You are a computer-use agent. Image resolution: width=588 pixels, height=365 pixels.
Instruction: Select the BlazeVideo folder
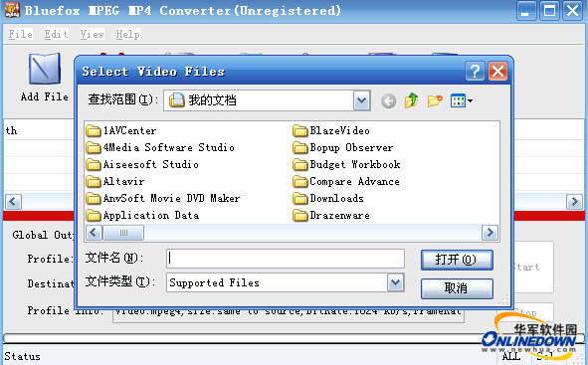pyautogui.click(x=331, y=131)
